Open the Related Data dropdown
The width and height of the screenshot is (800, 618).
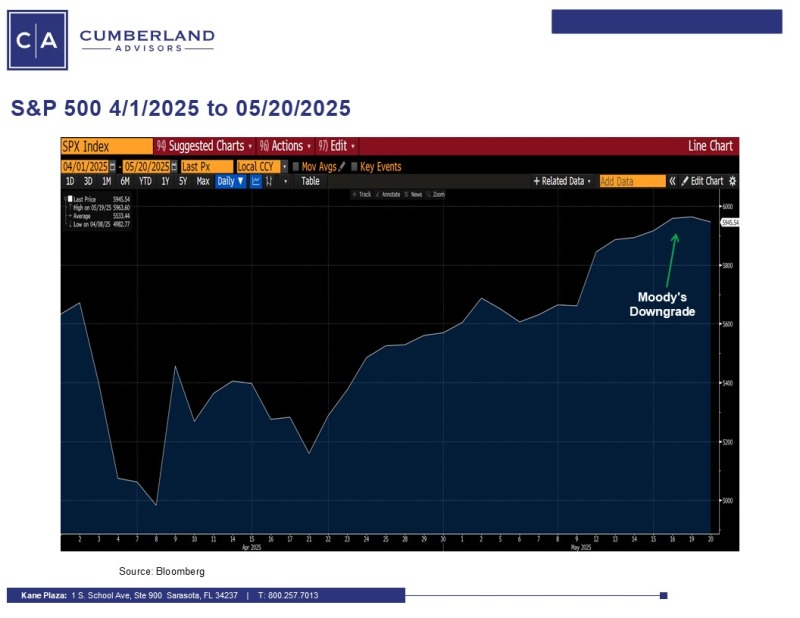pos(562,181)
